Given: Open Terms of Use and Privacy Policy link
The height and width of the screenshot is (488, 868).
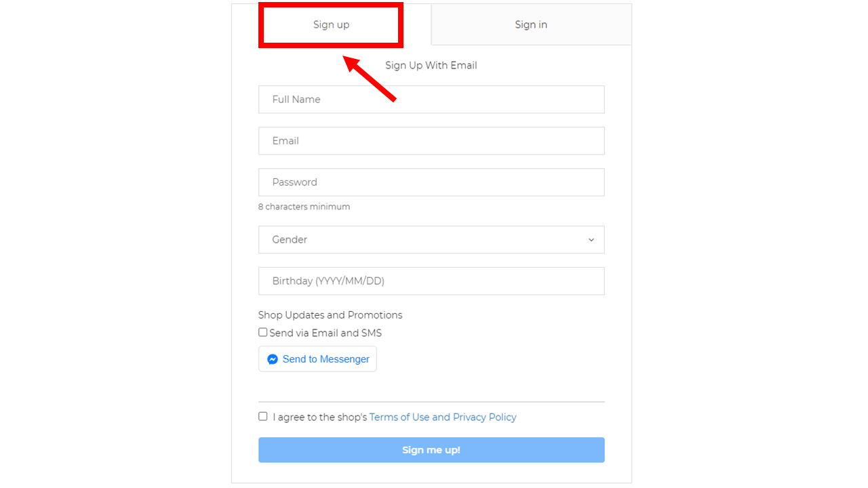Looking at the screenshot, I should [443, 418].
